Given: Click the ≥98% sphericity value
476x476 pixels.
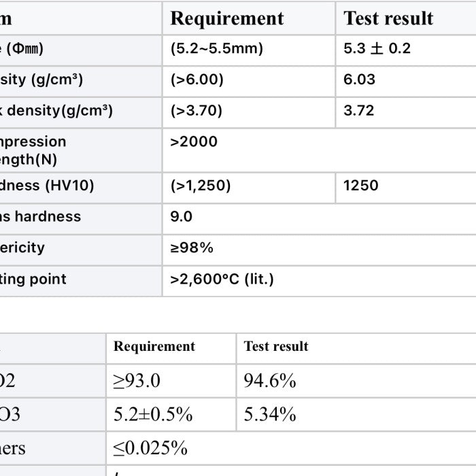Looking at the screenshot, I should (192, 248).
